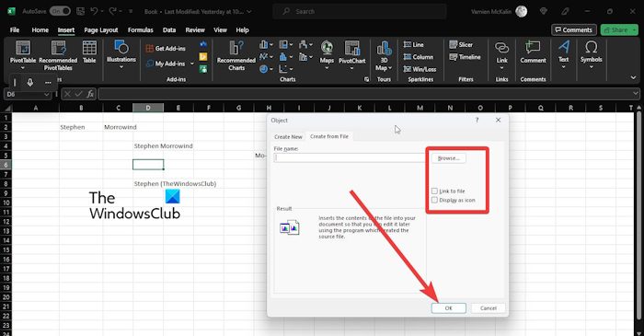Click the File name input field
Image resolution: width=644 pixels, height=336 pixels.
349,157
